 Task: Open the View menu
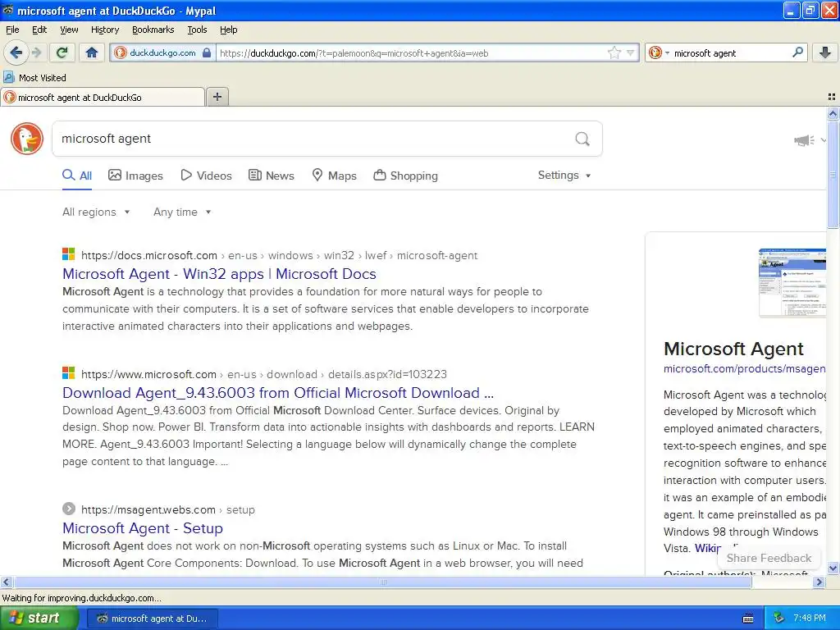69,30
